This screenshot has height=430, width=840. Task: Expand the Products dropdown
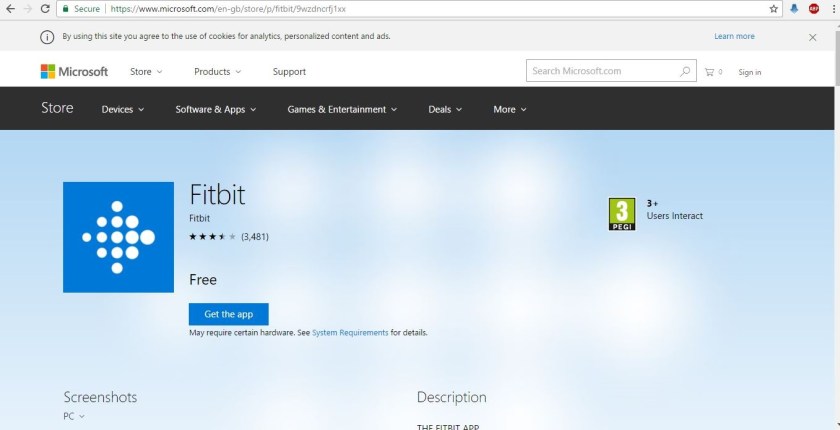pyautogui.click(x=218, y=72)
